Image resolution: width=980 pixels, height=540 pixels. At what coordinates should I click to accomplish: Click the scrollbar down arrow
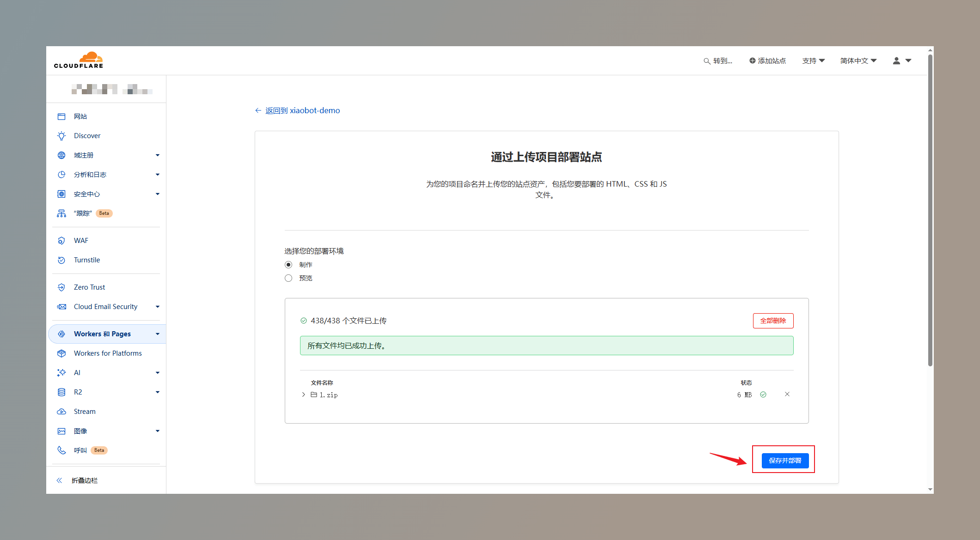point(930,489)
